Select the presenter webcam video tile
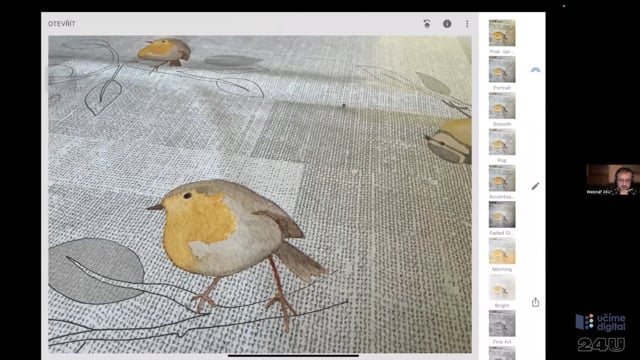This screenshot has width=640, height=360. [613, 180]
